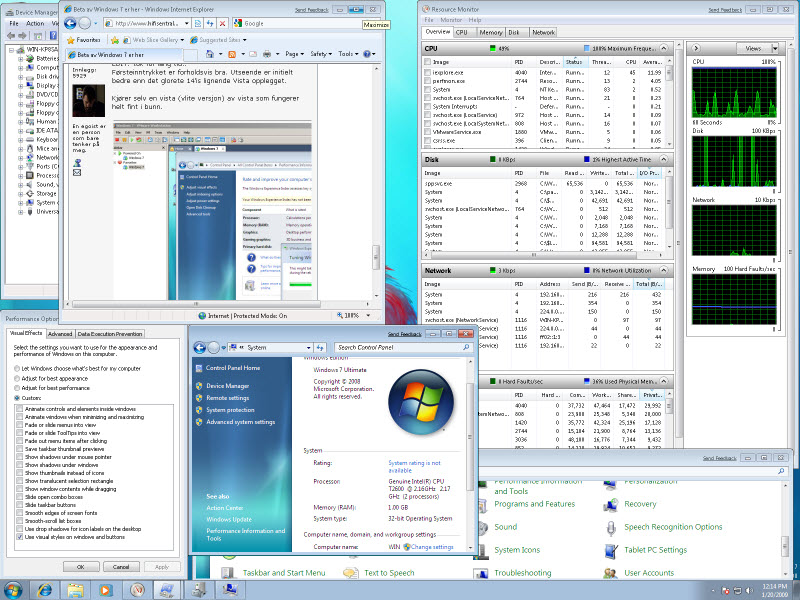800x600 pixels.
Task: Open the Page menu dropdown in IE
Action: pos(294,54)
